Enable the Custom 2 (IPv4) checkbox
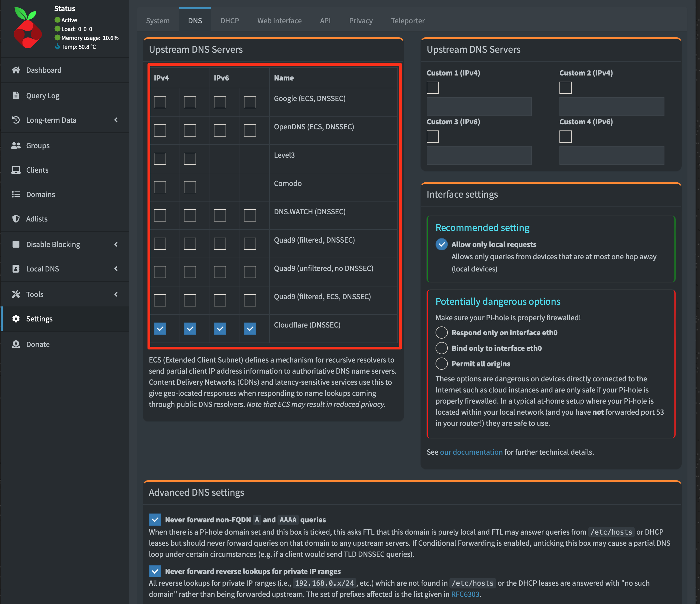The width and height of the screenshot is (700, 604). (566, 88)
